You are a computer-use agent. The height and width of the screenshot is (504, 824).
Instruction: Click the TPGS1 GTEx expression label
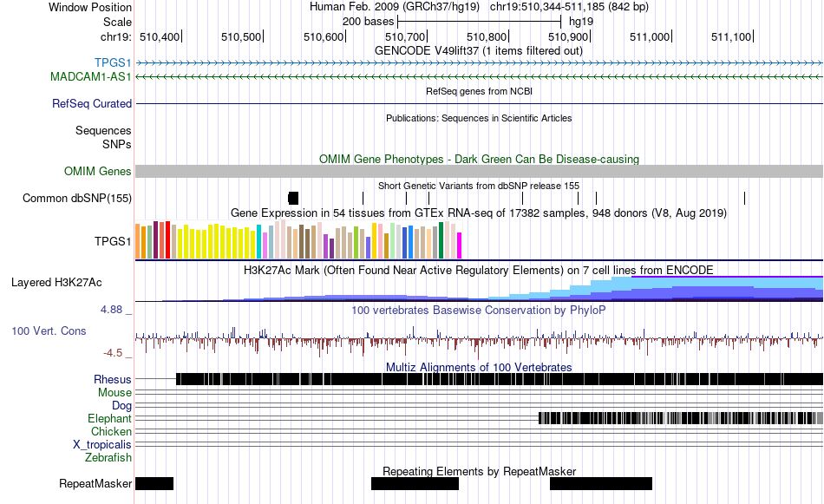click(x=113, y=241)
